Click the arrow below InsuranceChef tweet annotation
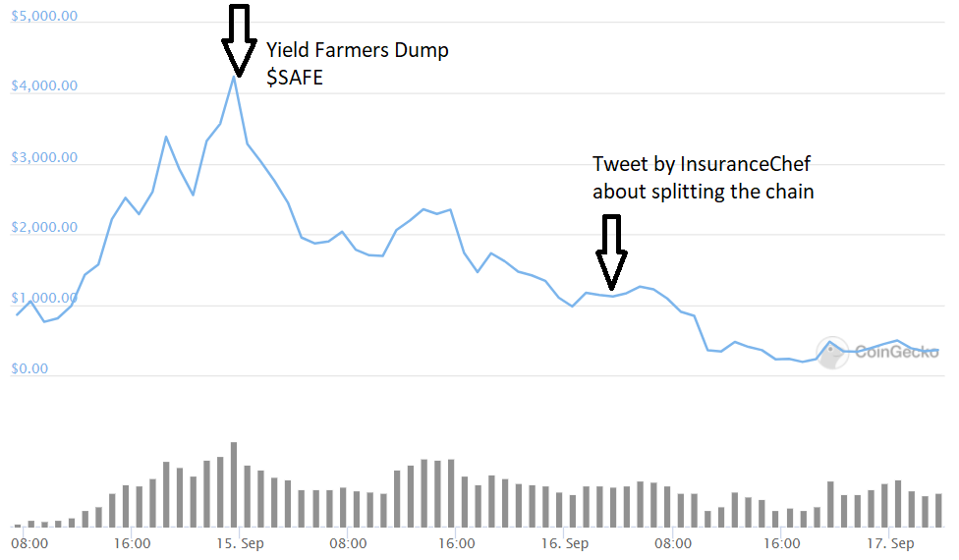959x560 pixels. [611, 252]
